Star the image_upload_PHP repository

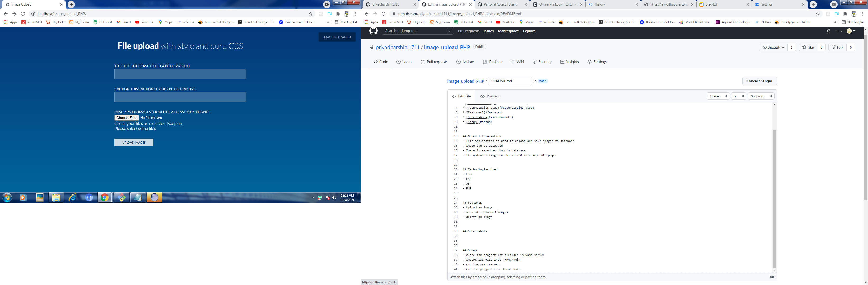point(808,47)
